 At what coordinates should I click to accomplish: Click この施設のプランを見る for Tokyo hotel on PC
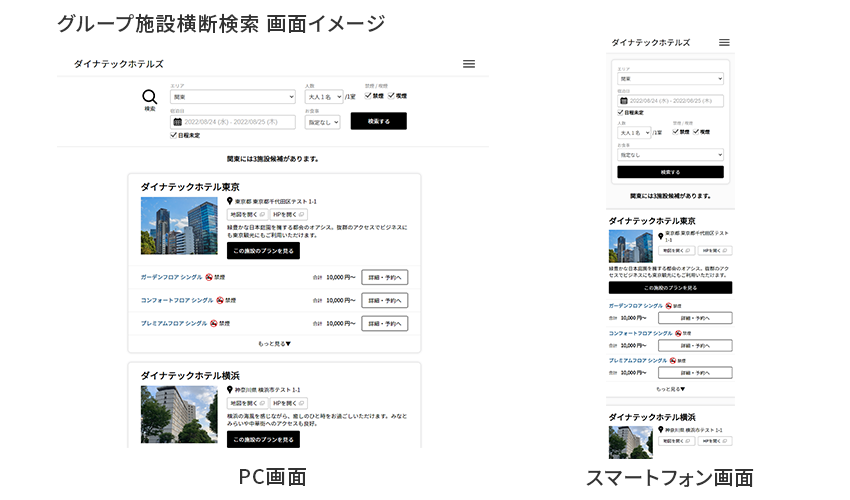click(263, 251)
